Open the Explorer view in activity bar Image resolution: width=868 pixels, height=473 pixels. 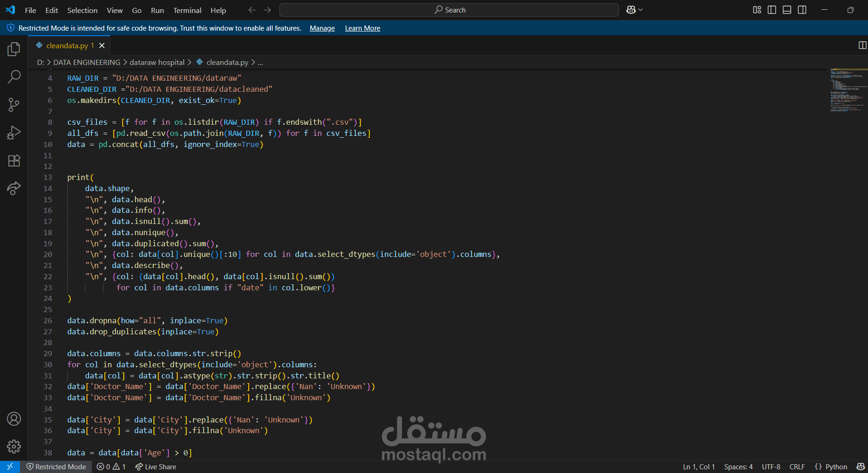(x=14, y=49)
